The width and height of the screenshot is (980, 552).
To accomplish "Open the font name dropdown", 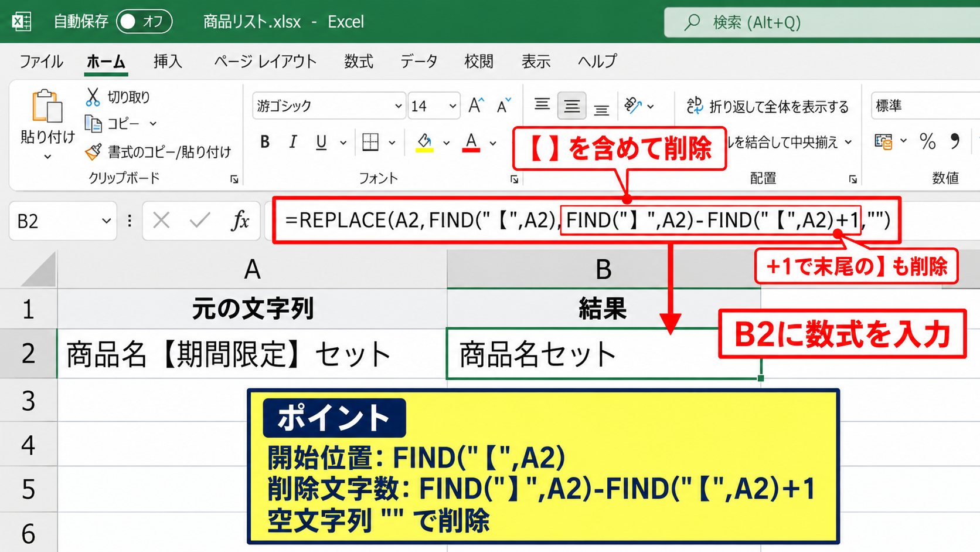I will point(398,106).
